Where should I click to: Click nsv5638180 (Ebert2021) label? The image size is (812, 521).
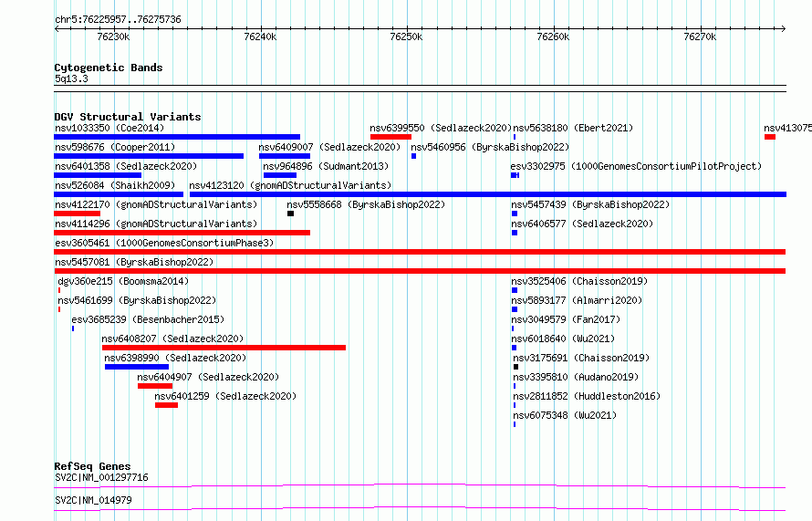(x=573, y=128)
